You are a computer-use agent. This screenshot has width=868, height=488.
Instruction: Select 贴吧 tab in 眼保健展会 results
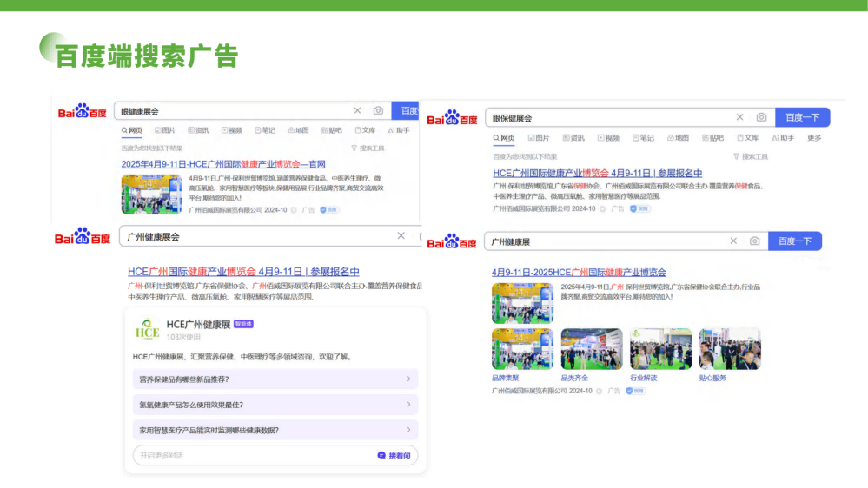coord(713,138)
